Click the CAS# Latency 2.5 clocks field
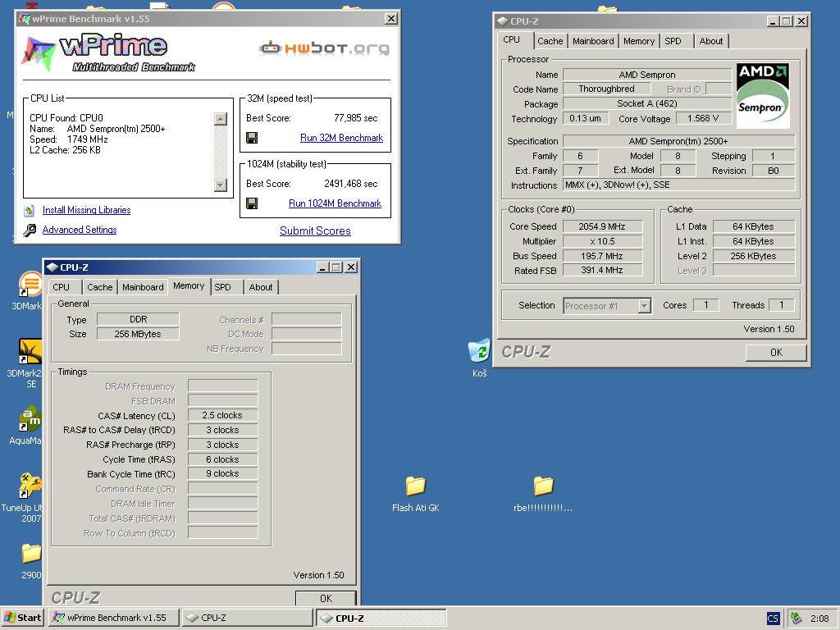The width and height of the screenshot is (840, 630). click(x=222, y=415)
